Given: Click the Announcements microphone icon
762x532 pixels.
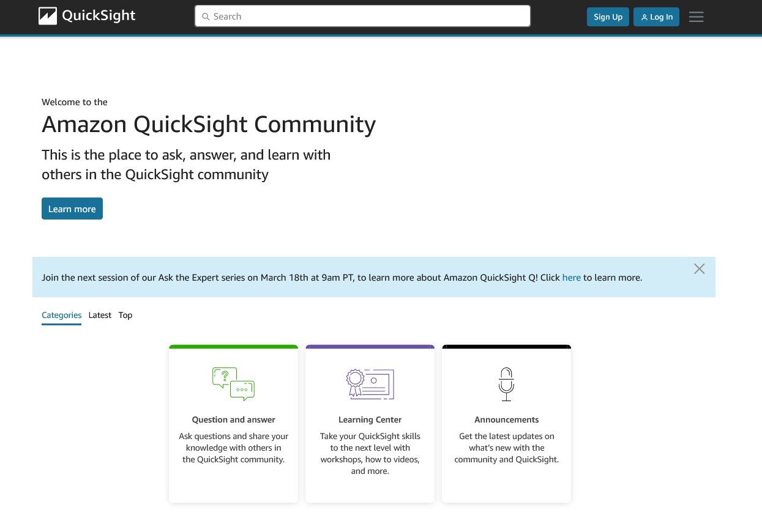Looking at the screenshot, I should (x=506, y=384).
